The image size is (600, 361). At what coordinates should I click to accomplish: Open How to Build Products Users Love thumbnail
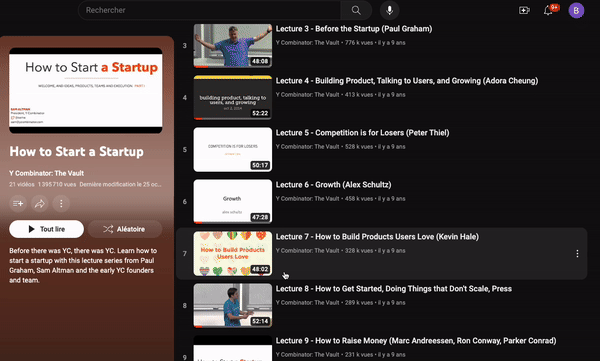[x=233, y=253]
